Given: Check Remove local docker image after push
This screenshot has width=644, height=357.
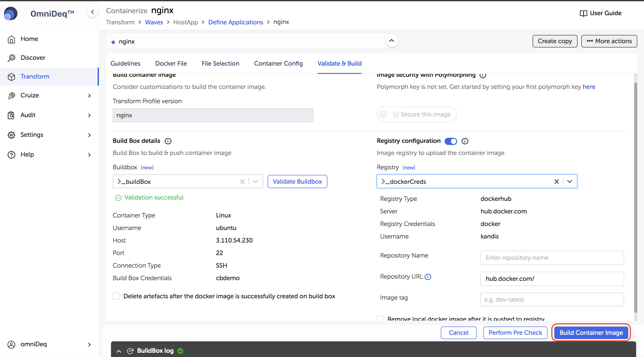Looking at the screenshot, I should point(380,318).
